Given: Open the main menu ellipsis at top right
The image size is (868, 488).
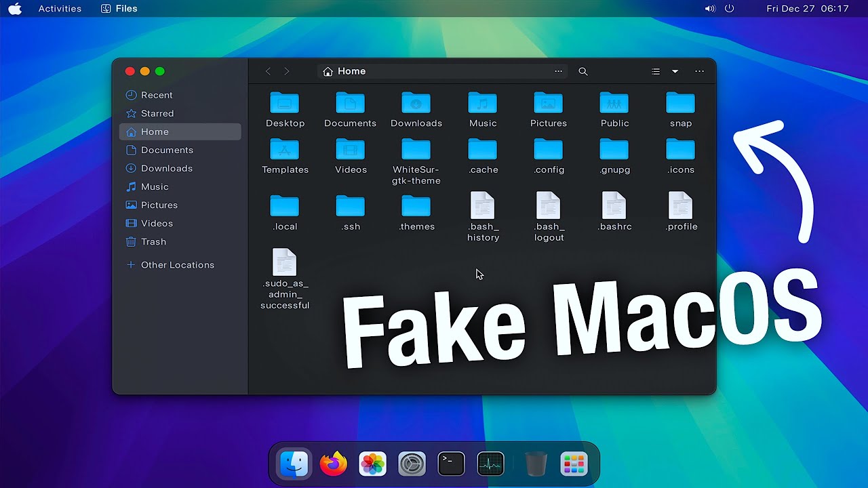Looking at the screenshot, I should pyautogui.click(x=700, y=71).
